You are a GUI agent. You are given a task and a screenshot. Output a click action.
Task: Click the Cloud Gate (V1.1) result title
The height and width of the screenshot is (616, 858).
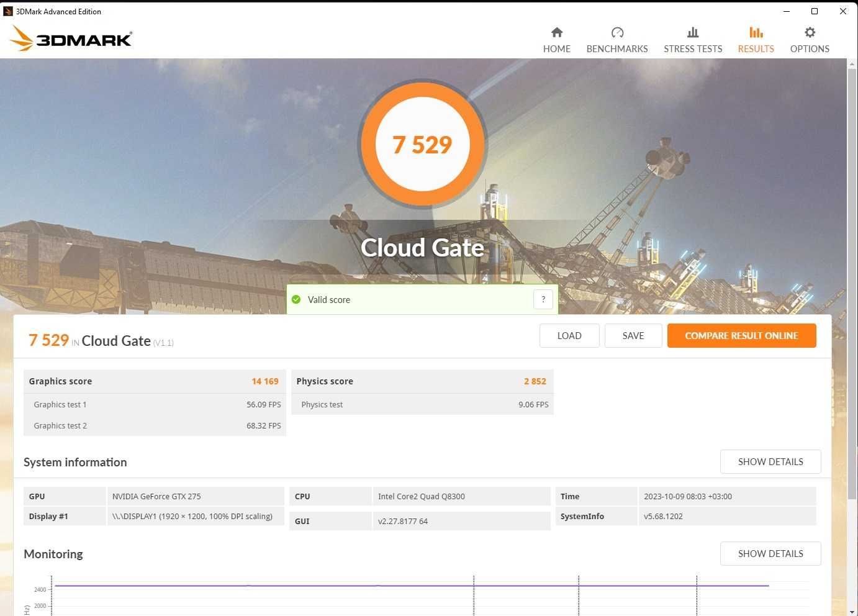(128, 341)
